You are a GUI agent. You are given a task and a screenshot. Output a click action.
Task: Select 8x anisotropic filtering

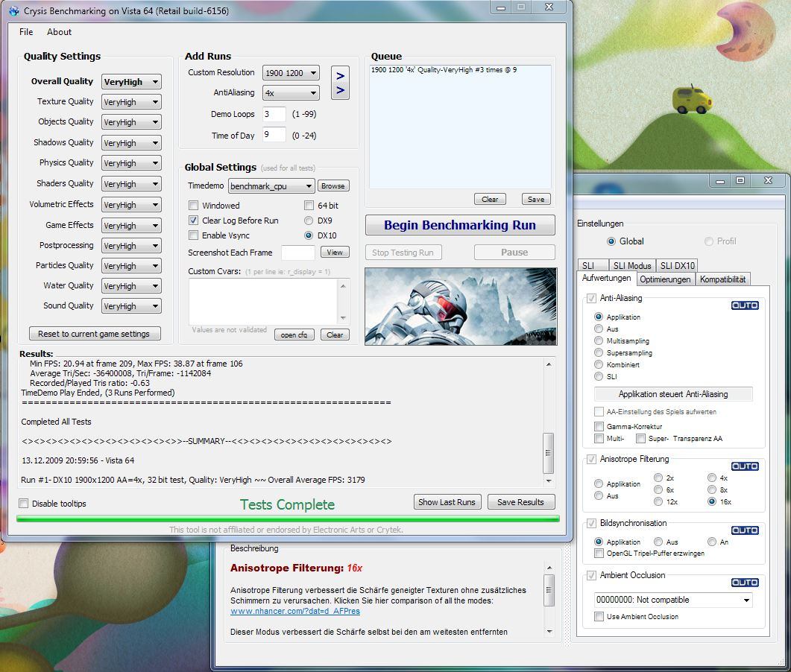[712, 489]
